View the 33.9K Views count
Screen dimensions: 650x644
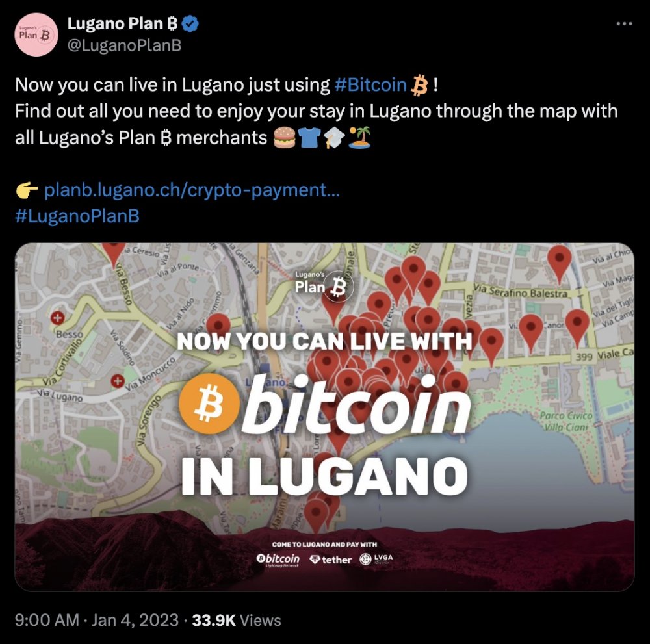pos(237,620)
